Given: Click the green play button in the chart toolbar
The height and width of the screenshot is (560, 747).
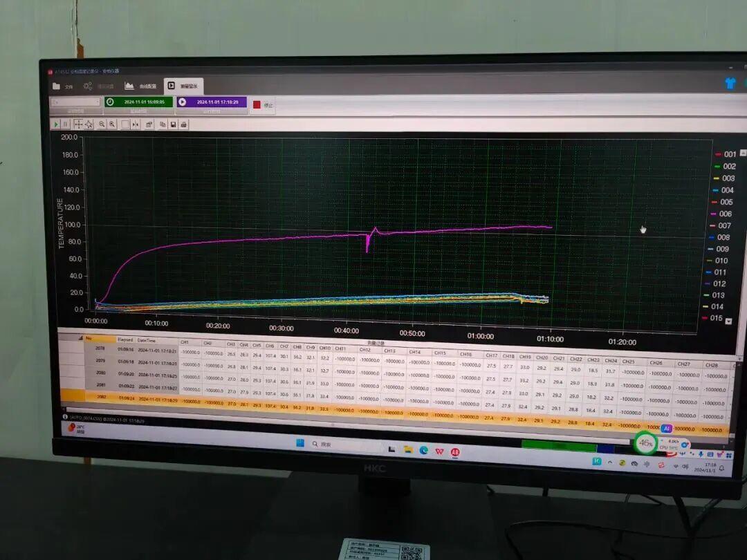Looking at the screenshot, I should click(x=56, y=124).
